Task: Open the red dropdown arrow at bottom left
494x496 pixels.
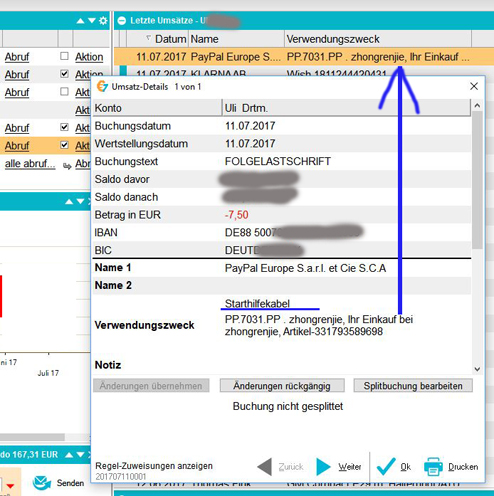Action: click(x=10, y=486)
